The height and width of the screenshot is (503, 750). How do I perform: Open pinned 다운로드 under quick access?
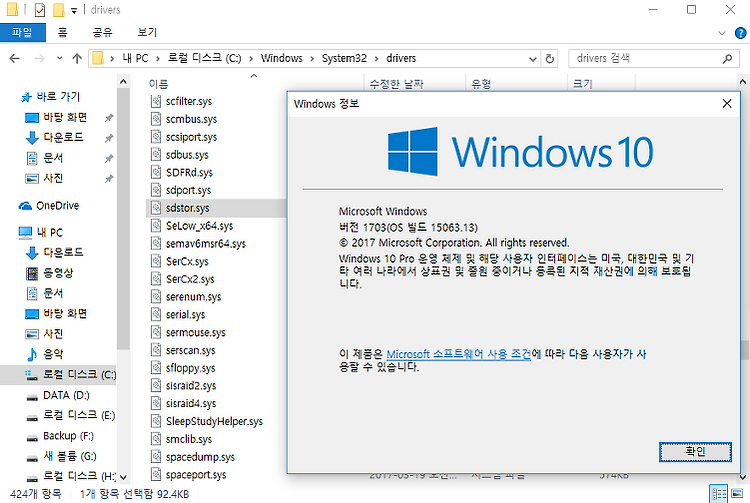point(63,138)
